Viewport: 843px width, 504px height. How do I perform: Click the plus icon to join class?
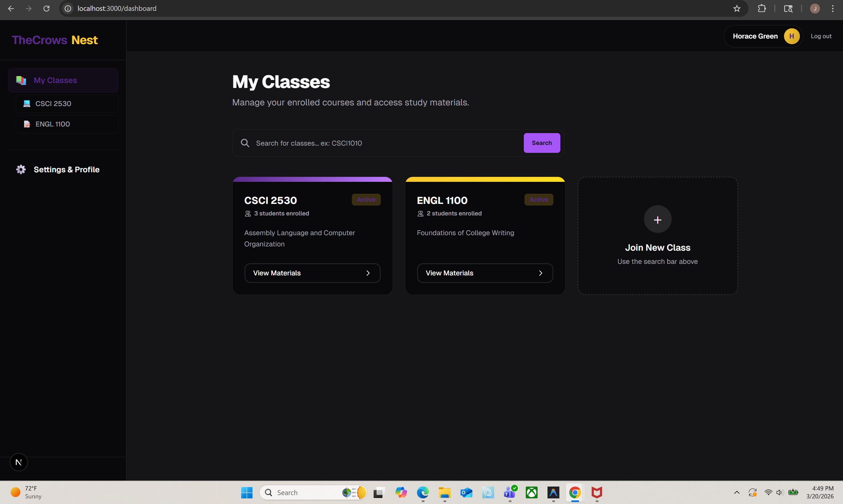[x=657, y=219]
